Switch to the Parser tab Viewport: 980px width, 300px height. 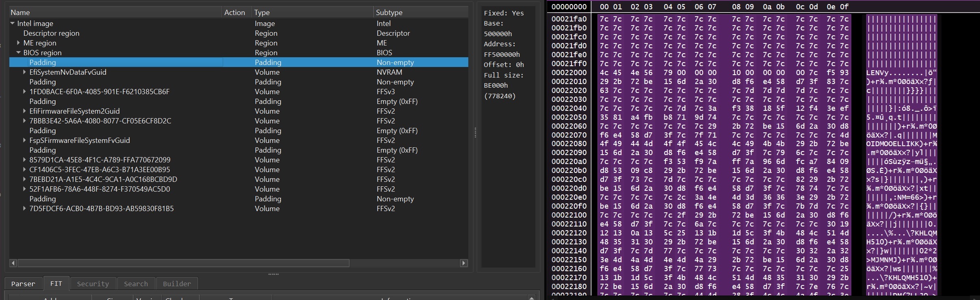tap(23, 284)
